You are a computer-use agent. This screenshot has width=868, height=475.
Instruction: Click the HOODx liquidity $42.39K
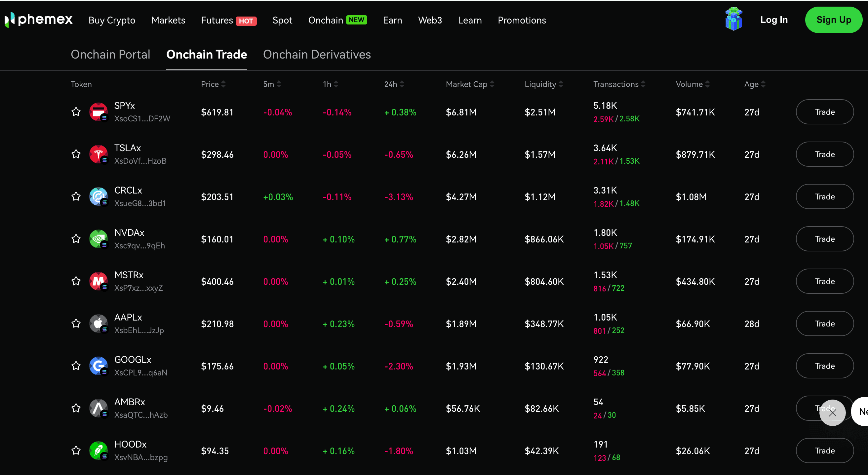pyautogui.click(x=541, y=451)
